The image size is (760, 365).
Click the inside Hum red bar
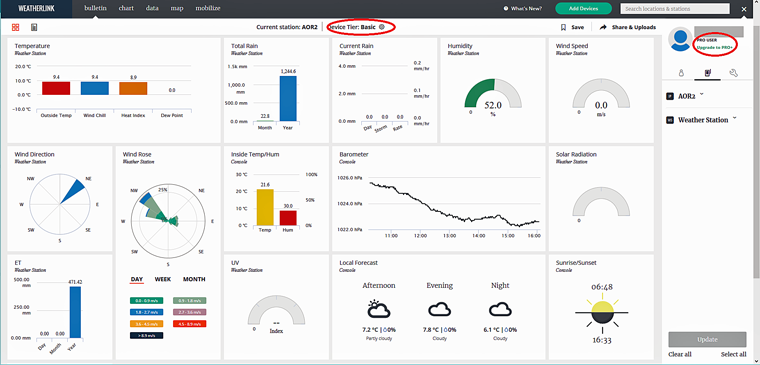pos(288,218)
